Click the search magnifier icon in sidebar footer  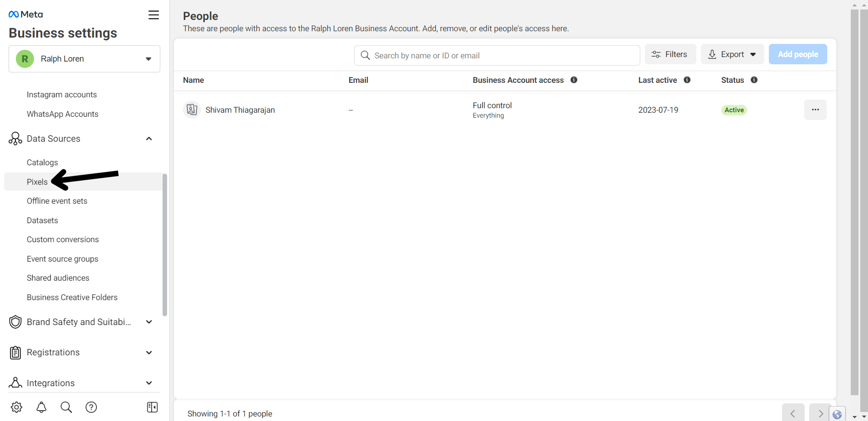pos(66,407)
